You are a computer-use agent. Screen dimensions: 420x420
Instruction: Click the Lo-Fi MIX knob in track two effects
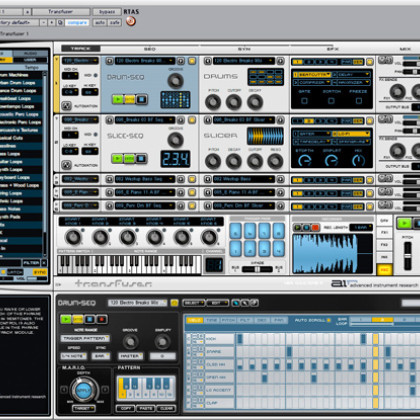coord(359,161)
